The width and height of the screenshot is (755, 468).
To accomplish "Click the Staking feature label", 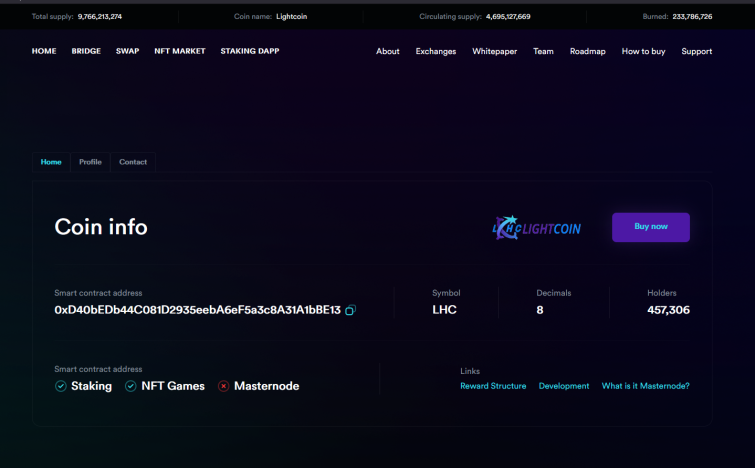I will point(91,386).
